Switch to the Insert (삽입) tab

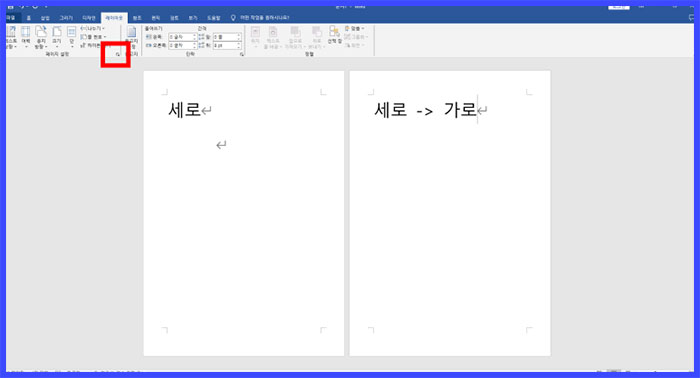(45, 18)
